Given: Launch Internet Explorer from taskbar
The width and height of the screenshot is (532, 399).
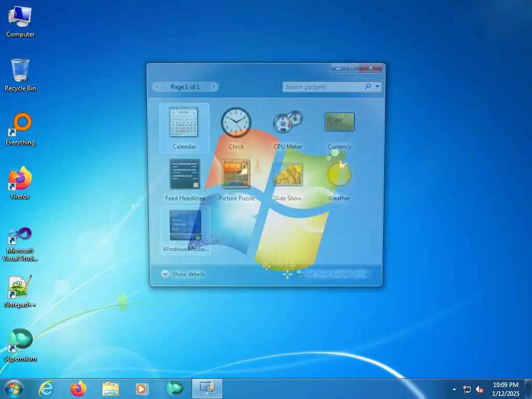Looking at the screenshot, I should [46, 389].
